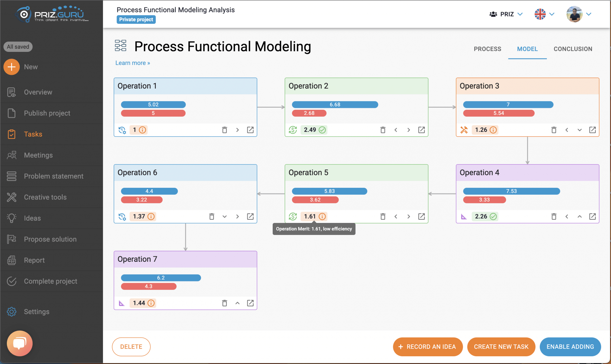This screenshot has width=611, height=364.
Task: Click the info icon next to 1.26 on Operation 3
Action: click(493, 130)
